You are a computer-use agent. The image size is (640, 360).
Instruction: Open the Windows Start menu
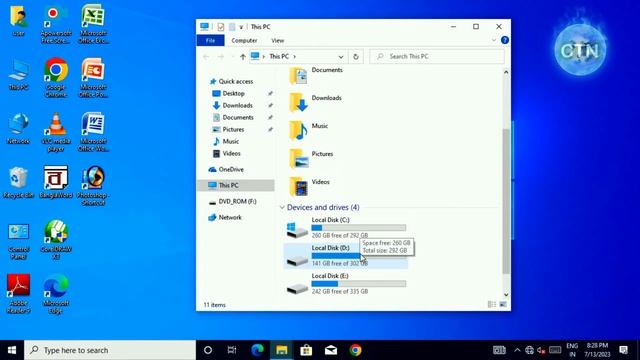(x=12, y=350)
